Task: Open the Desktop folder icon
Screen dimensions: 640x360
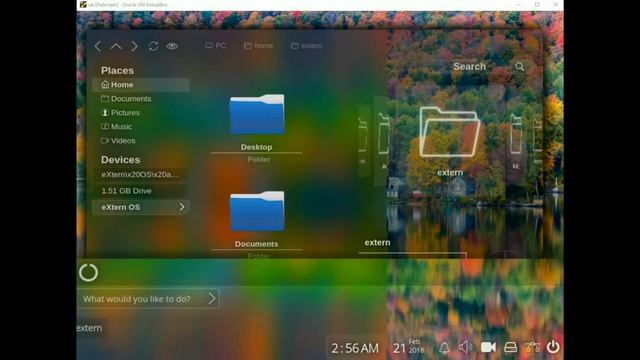Action: (x=257, y=115)
